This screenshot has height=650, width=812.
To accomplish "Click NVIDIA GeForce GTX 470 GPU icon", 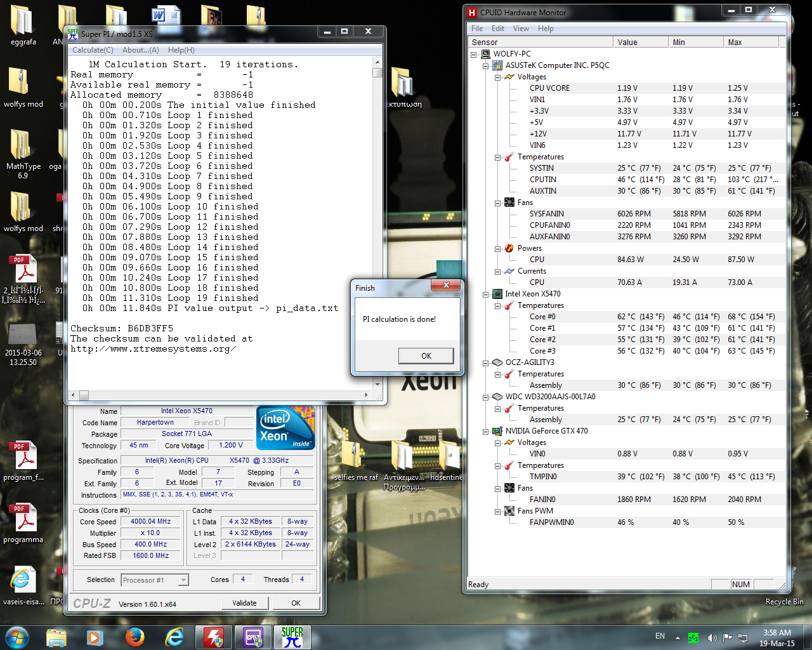I will coord(497,431).
